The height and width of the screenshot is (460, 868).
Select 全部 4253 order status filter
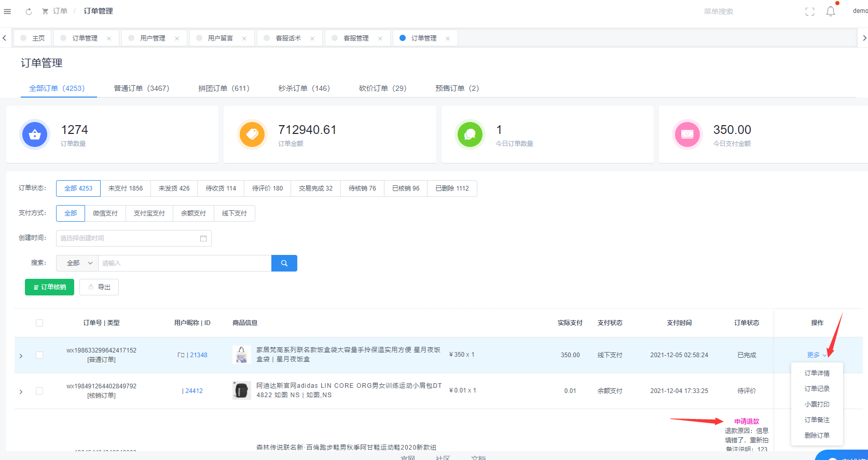[x=78, y=188]
